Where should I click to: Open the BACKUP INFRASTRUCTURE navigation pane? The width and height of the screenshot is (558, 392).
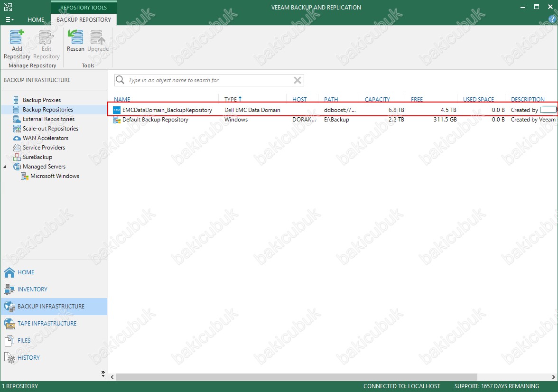click(x=54, y=307)
